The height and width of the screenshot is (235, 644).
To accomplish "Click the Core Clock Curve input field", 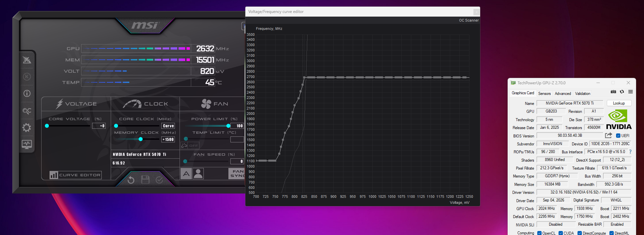I will click(168, 126).
